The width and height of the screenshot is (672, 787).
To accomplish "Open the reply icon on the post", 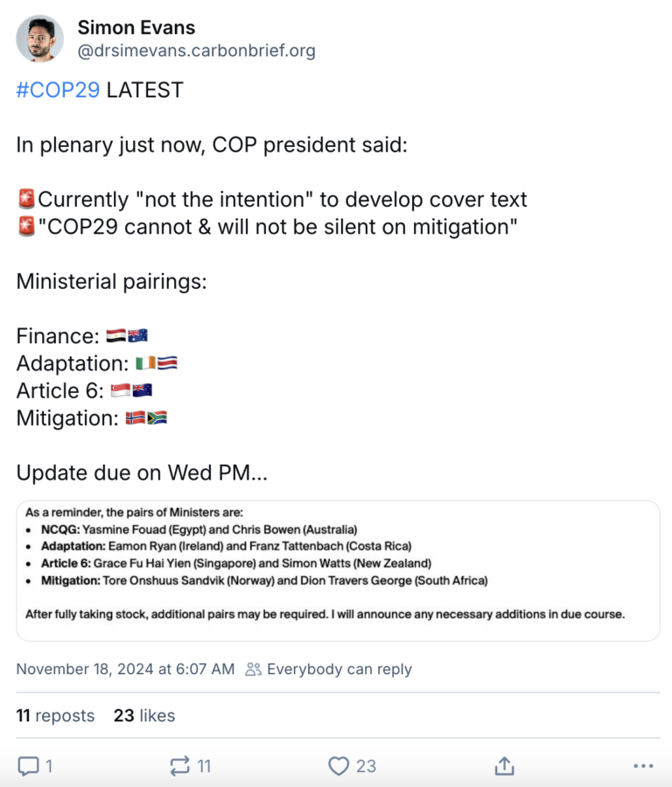I will click(28, 765).
